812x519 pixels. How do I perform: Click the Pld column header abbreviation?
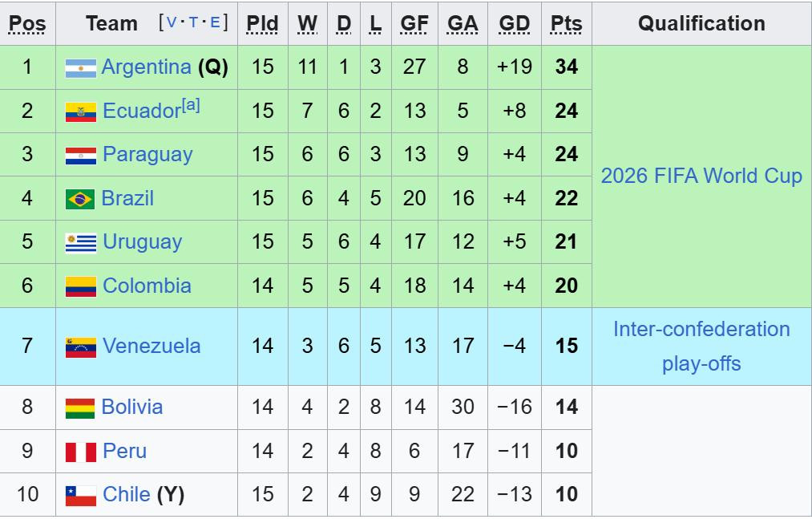(263, 24)
